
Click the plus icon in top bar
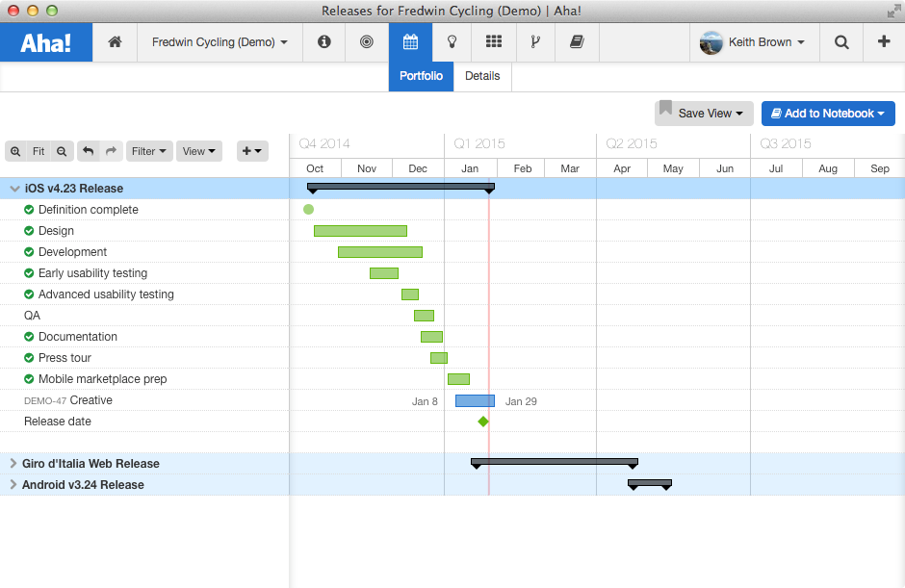pyautogui.click(x=884, y=41)
